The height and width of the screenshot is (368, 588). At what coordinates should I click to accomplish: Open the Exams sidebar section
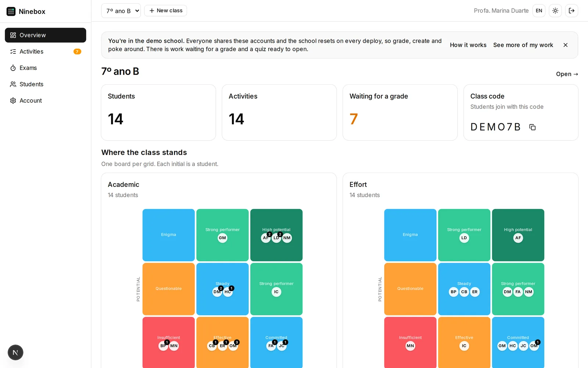(x=46, y=68)
